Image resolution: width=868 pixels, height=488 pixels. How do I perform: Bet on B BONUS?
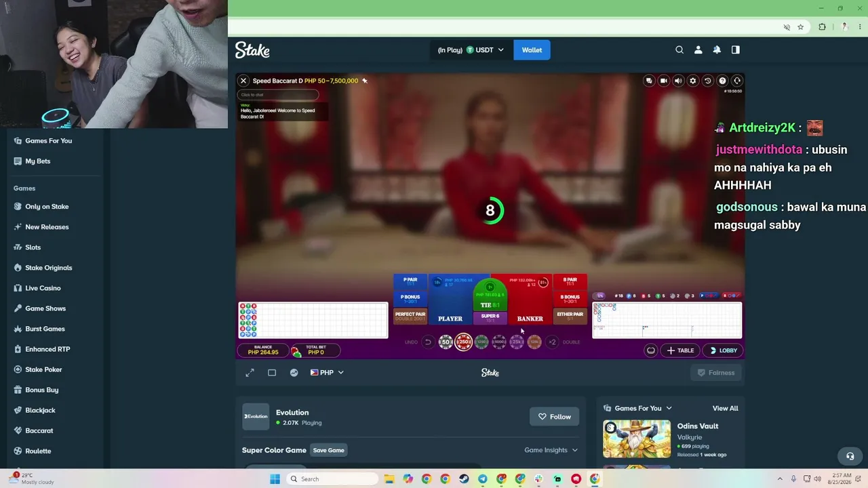[x=570, y=299]
